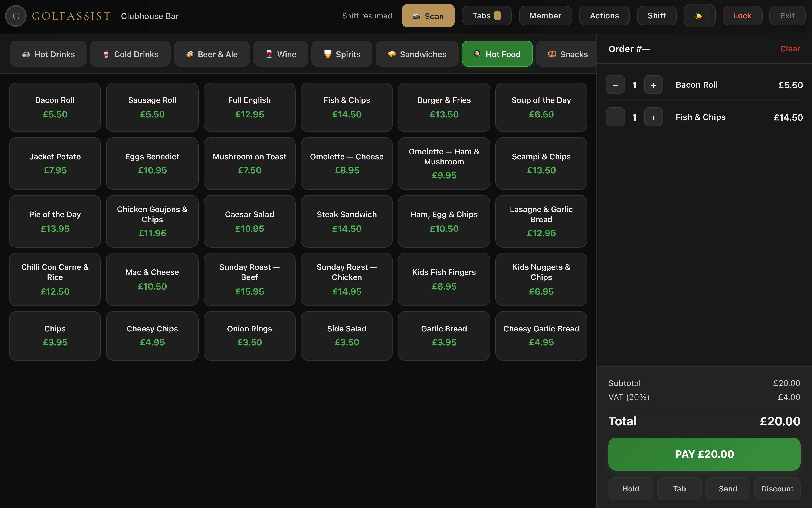Open the Shift menu
Image resolution: width=812 pixels, height=508 pixels.
click(657, 16)
